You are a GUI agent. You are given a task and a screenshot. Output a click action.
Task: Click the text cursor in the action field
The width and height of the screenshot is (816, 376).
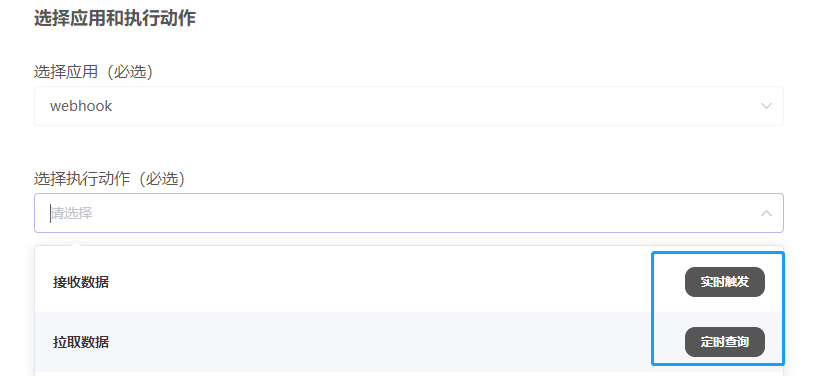[50, 213]
